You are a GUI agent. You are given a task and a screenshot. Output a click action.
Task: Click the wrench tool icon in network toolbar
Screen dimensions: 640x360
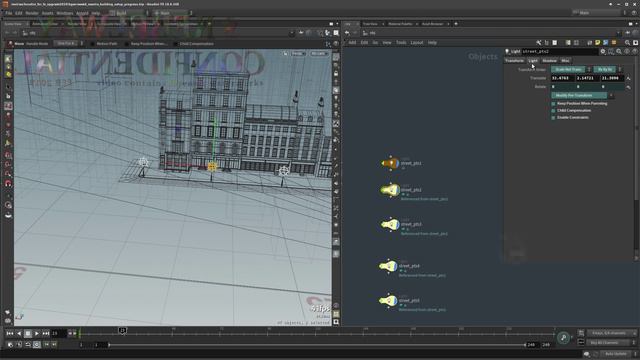[539, 42]
